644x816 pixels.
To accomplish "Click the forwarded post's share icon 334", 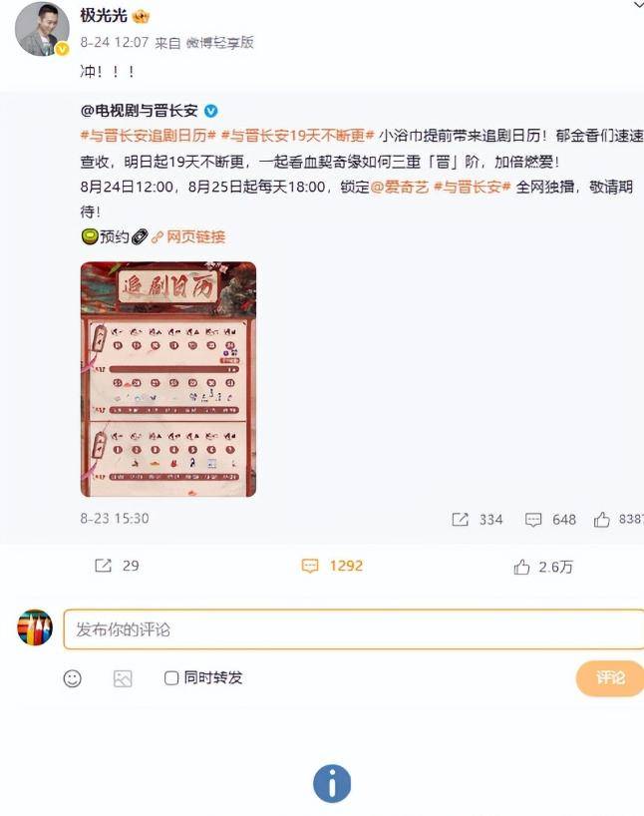I will pyautogui.click(x=460, y=520).
